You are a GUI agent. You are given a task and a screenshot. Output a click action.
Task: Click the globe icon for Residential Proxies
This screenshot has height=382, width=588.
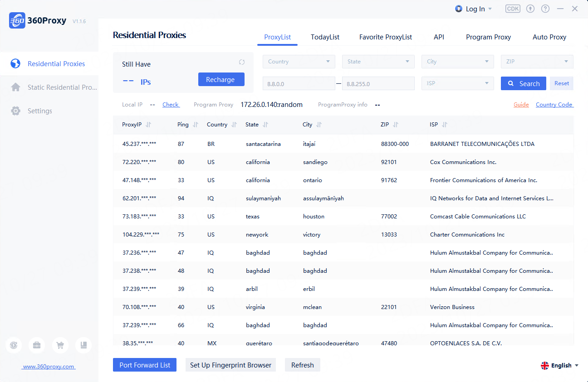click(15, 63)
